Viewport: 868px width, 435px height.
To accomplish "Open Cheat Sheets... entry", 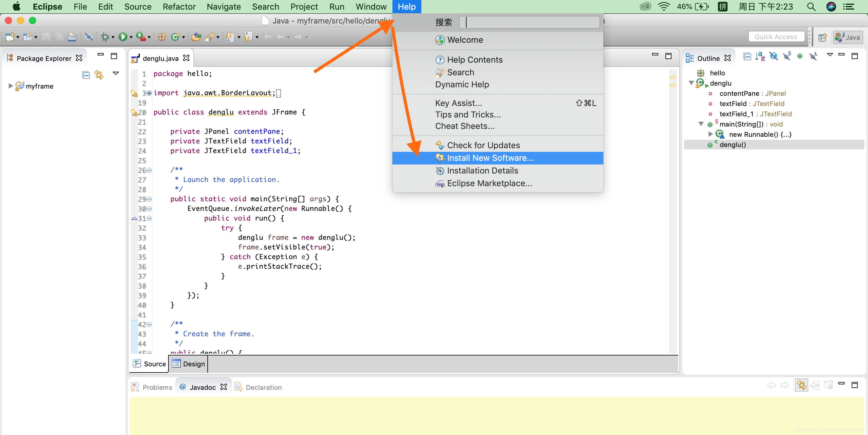I will [x=498, y=126].
